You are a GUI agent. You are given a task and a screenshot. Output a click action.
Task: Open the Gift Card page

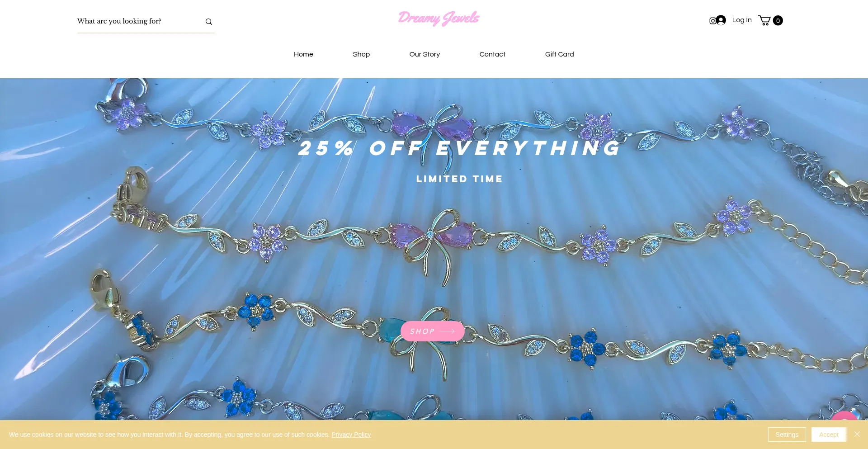click(x=560, y=54)
